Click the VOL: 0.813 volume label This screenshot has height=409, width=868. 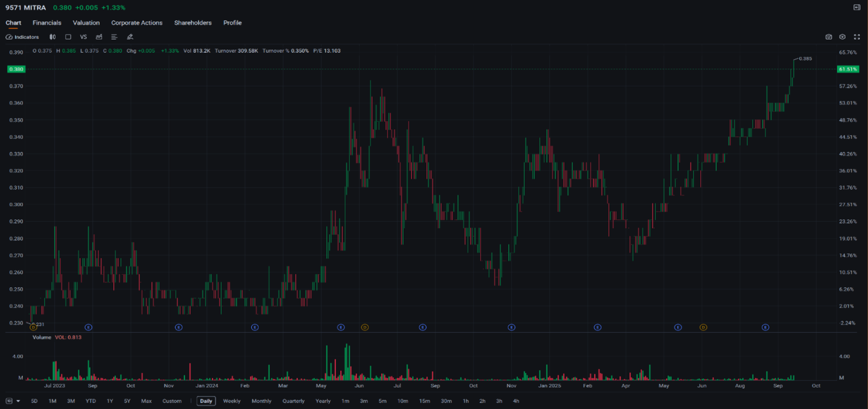(x=68, y=337)
